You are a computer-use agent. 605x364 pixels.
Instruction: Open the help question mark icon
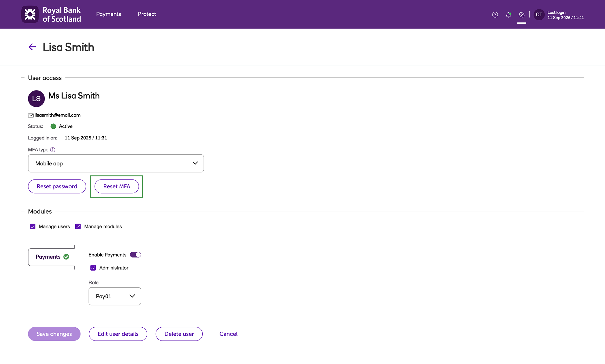[x=495, y=15]
